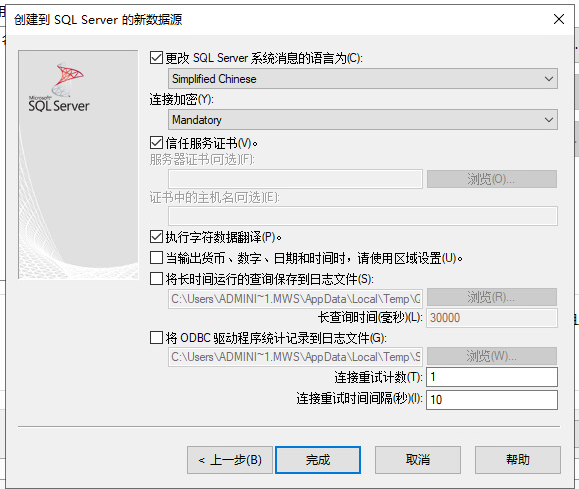Screen dimensions: 579x489
Task: Open help with the 帮助 button
Action: click(518, 460)
